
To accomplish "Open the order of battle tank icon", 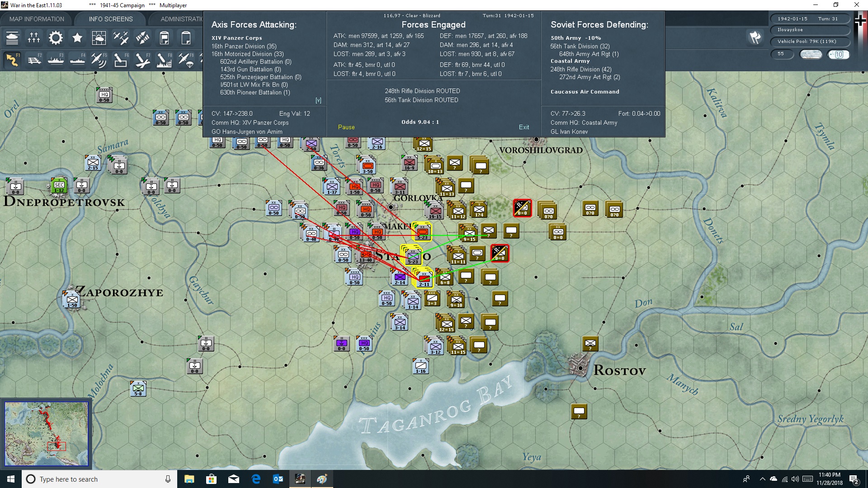I will (12, 38).
